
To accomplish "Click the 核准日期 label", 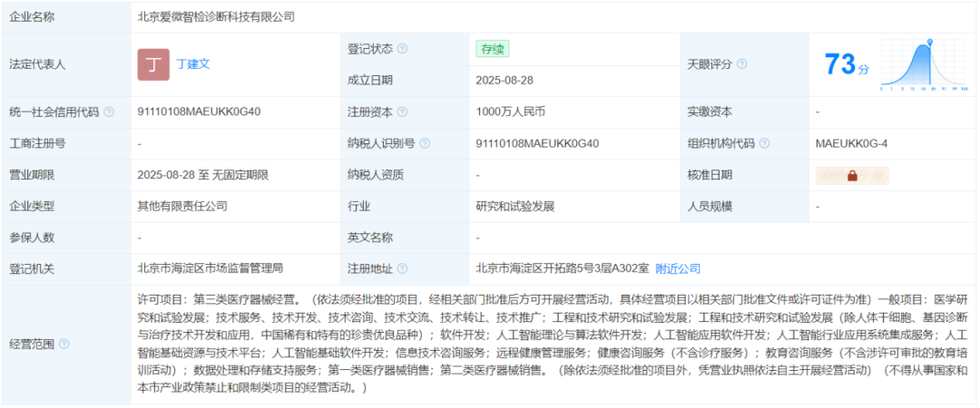I will click(710, 176).
